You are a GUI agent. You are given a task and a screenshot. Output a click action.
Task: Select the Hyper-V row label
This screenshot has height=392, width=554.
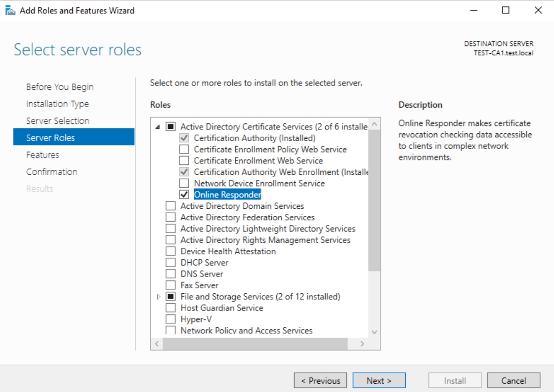tap(196, 319)
